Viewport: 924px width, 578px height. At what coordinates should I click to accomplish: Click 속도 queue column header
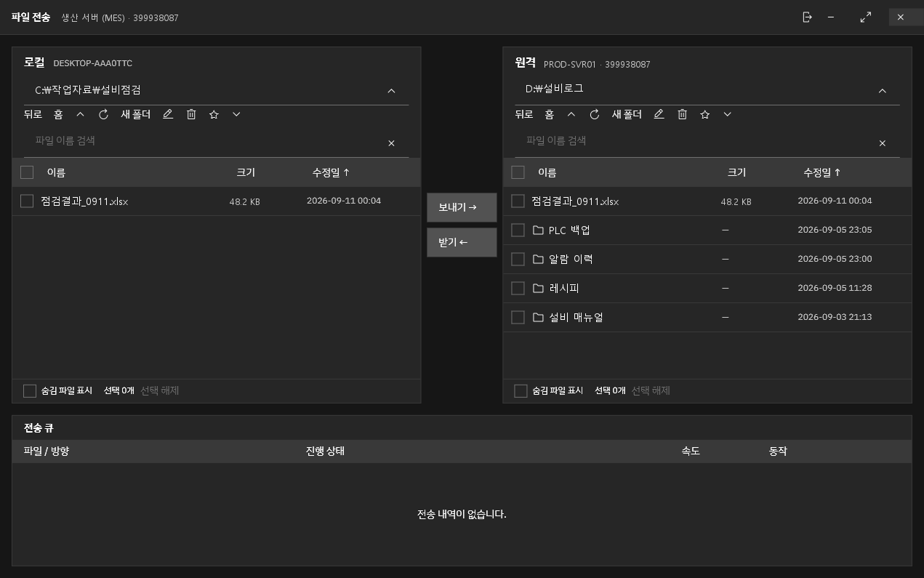tap(691, 451)
